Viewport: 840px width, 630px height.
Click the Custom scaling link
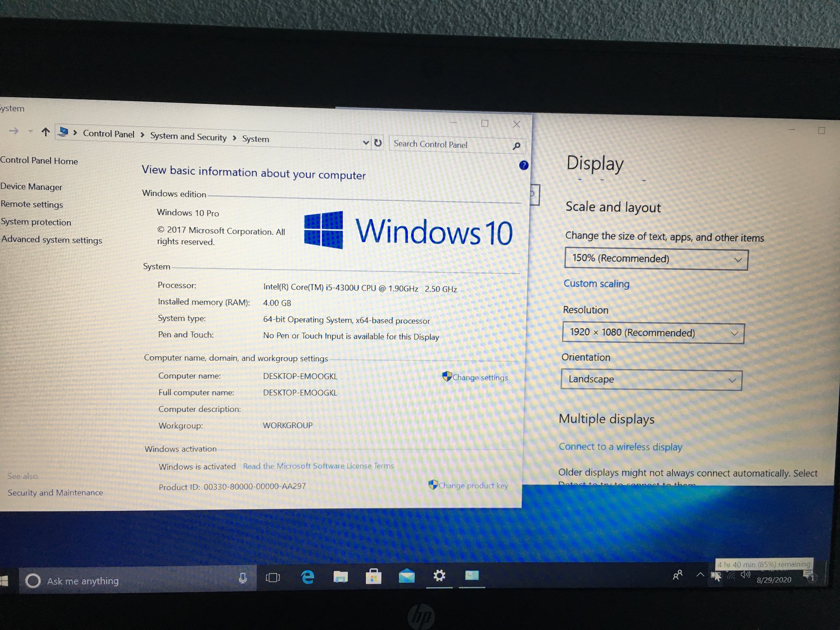click(596, 283)
